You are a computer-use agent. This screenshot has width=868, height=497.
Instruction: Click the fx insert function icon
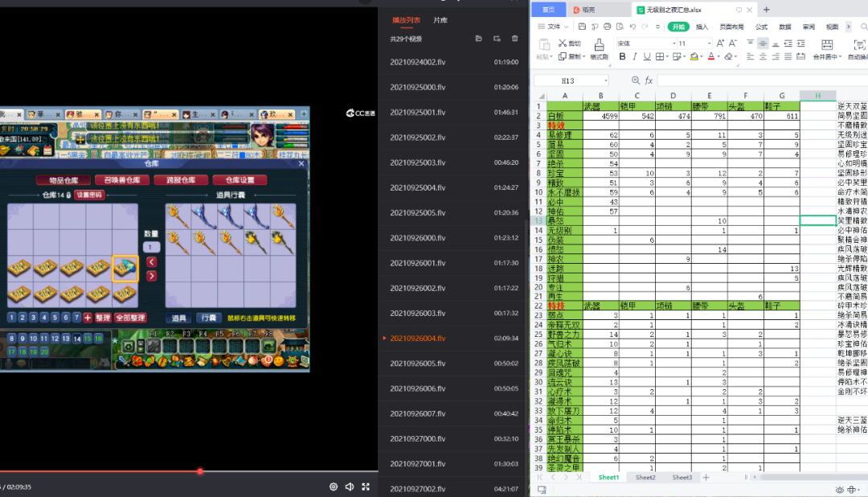[x=649, y=80]
